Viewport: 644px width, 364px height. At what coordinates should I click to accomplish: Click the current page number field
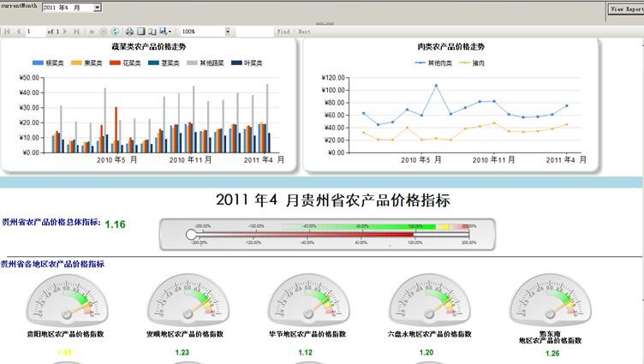tap(34, 32)
